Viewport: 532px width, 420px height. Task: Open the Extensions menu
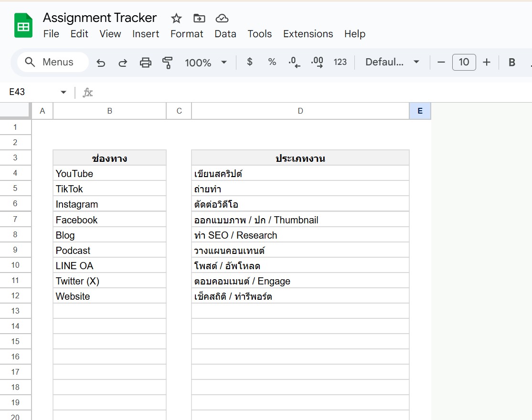pos(308,34)
